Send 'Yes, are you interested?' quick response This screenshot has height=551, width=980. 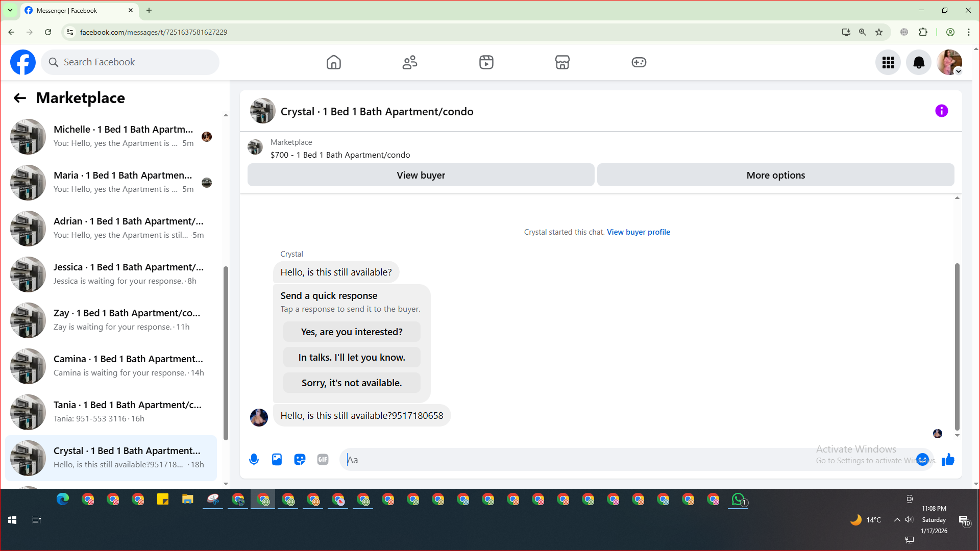pyautogui.click(x=351, y=332)
